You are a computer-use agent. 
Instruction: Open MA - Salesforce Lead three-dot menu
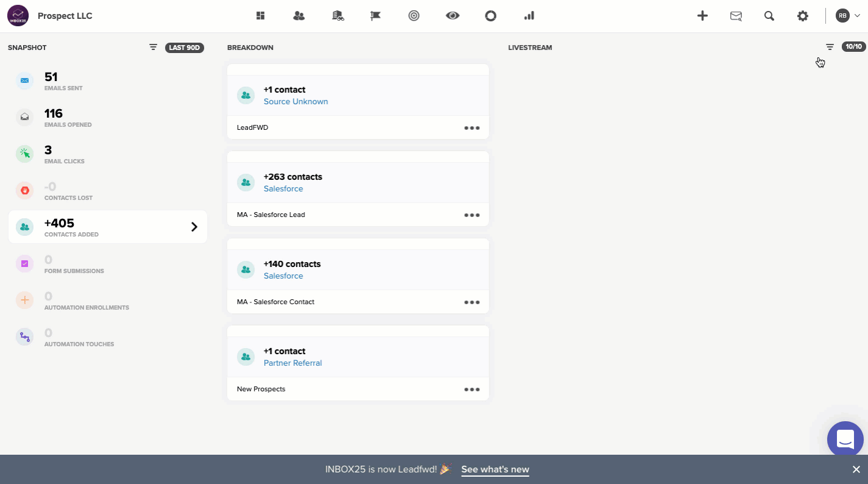point(472,215)
